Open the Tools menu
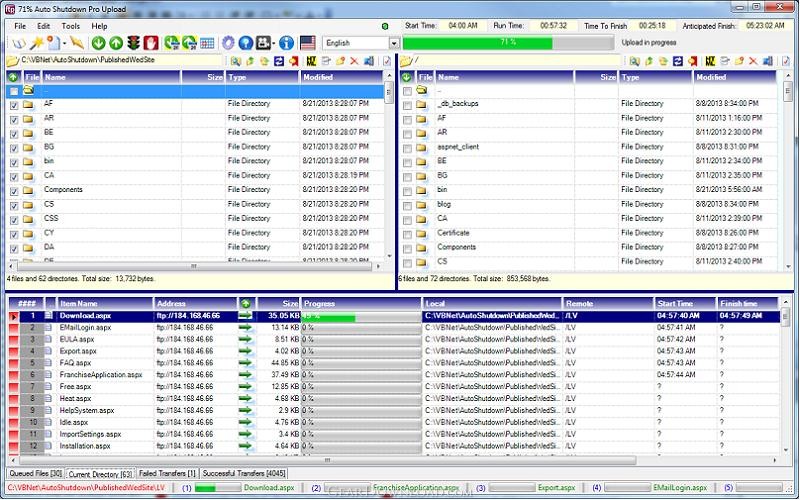 70,26
